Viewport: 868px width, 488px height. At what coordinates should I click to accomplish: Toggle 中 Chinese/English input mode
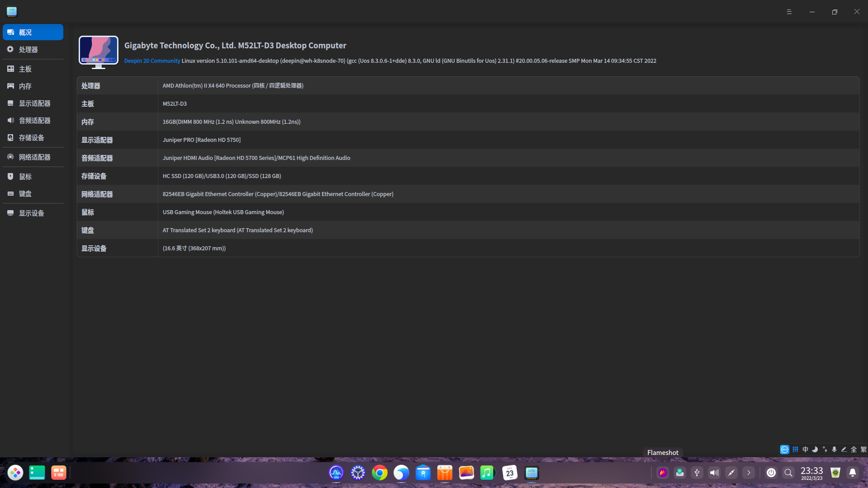(805, 450)
